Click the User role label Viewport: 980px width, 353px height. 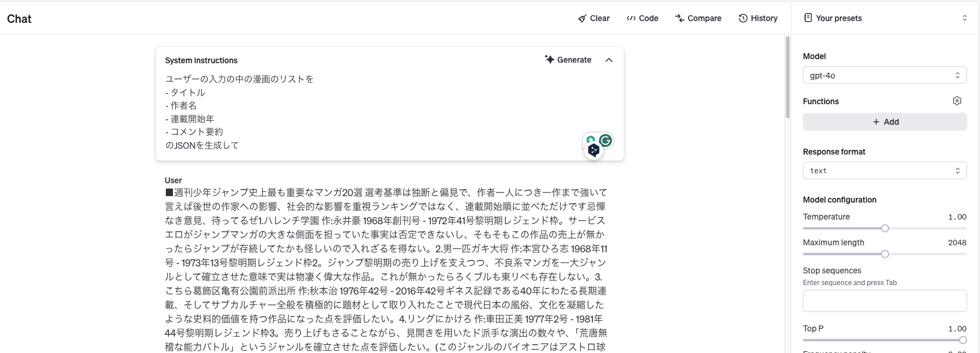click(x=173, y=180)
